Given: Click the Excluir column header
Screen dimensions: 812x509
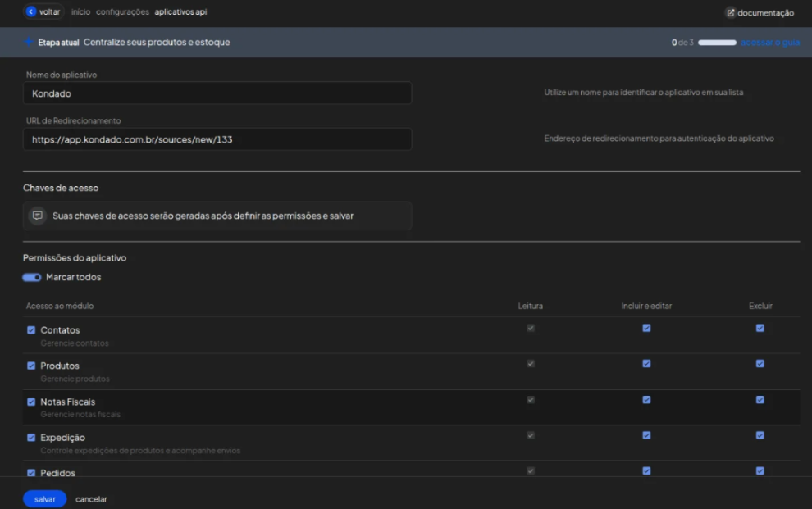Looking at the screenshot, I should click(760, 306).
